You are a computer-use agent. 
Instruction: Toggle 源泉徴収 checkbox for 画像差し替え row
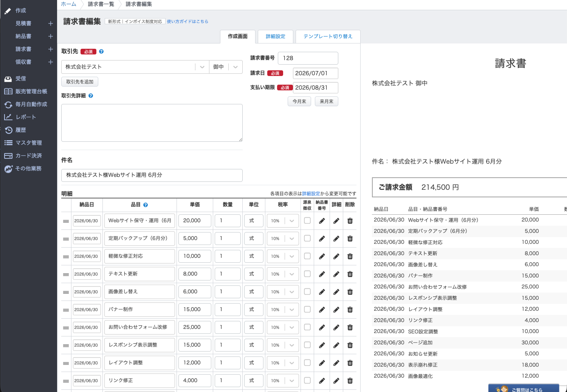coord(307,292)
